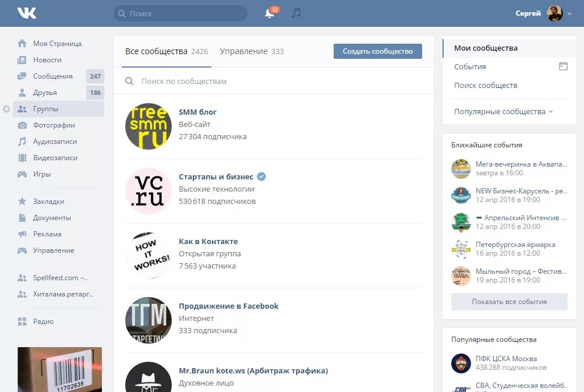The width and height of the screenshot is (584, 392).
Task: Click Mr.Braun hat avatar thumbnail
Action: click(x=148, y=377)
